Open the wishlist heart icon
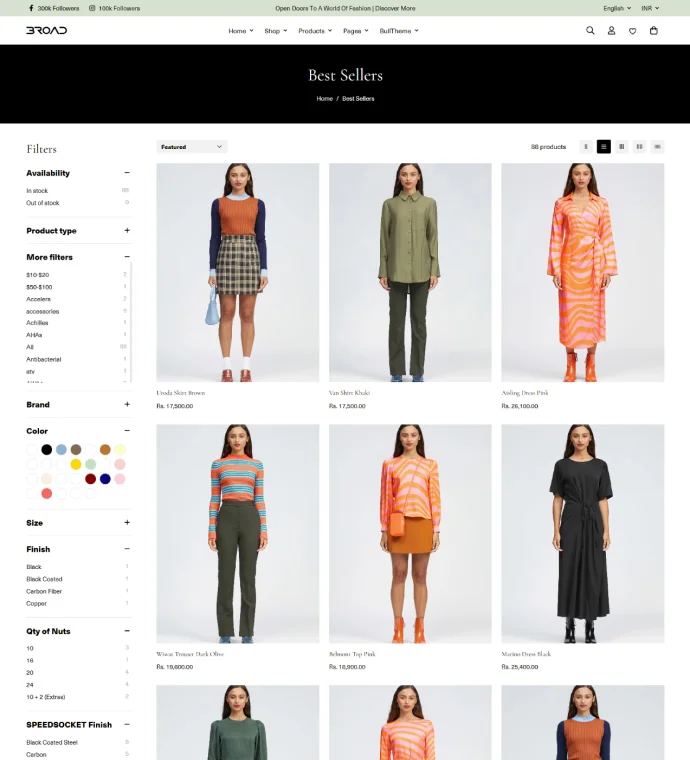690x760 pixels. tap(632, 31)
